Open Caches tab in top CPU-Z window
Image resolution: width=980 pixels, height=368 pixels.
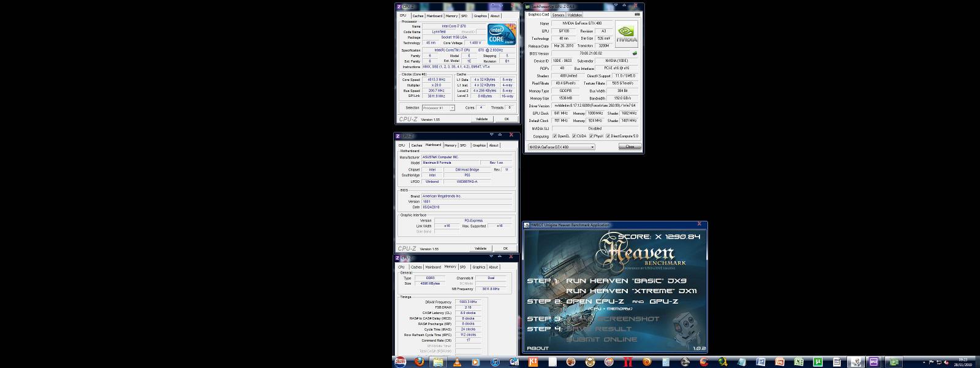tap(418, 16)
